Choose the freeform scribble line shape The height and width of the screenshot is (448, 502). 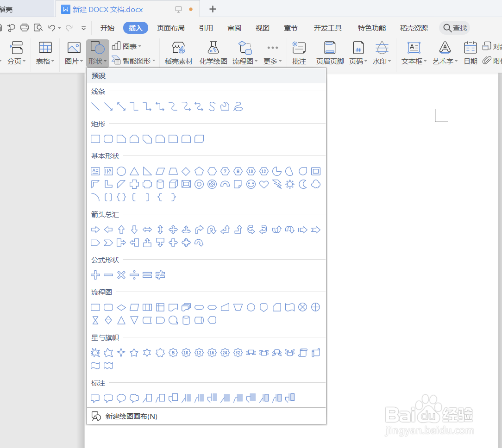(x=238, y=106)
